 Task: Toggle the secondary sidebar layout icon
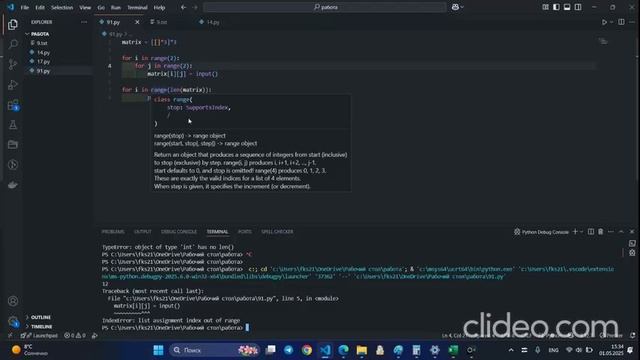click(578, 7)
